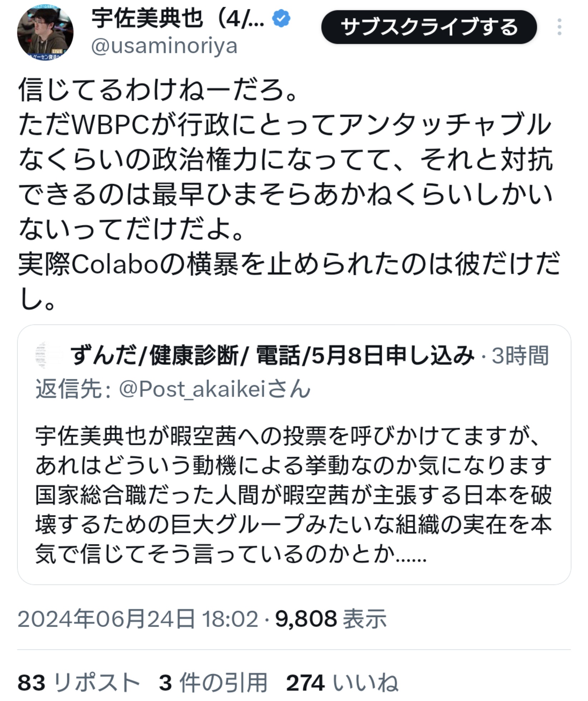Open the @usaminoriya handle link
The height and width of the screenshot is (701, 588).
(x=164, y=46)
